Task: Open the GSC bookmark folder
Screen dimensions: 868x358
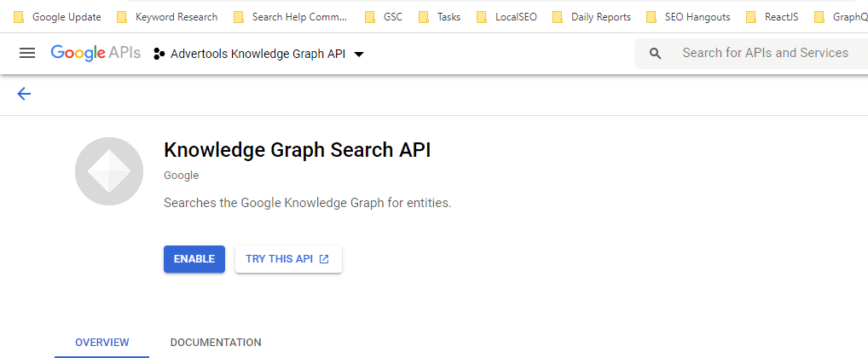Action: coord(384,17)
